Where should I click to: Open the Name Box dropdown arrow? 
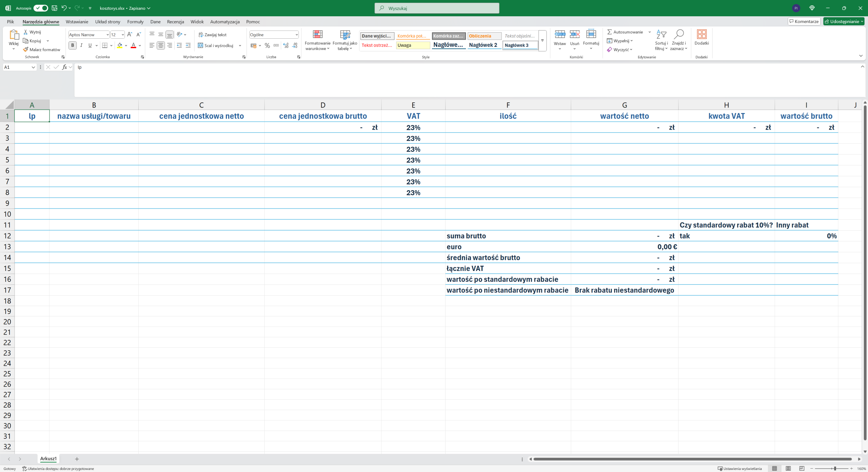(x=33, y=67)
